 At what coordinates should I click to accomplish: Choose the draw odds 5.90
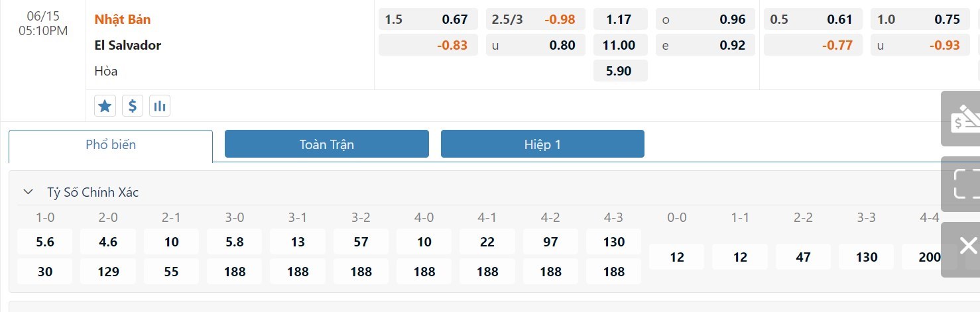pos(619,71)
